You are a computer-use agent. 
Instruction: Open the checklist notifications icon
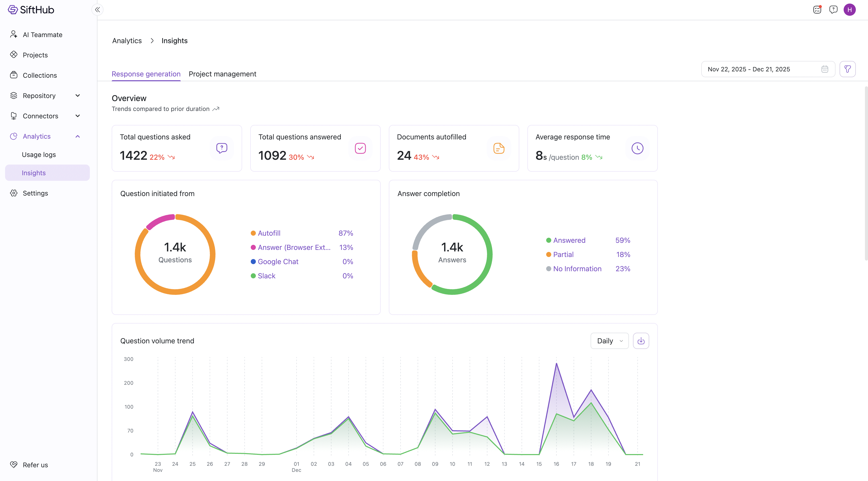click(x=817, y=9)
